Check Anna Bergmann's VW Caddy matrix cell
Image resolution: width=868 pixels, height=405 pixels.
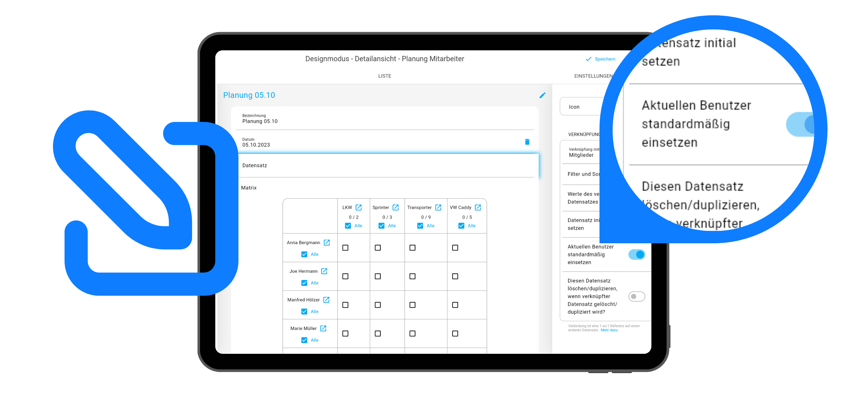click(x=455, y=248)
